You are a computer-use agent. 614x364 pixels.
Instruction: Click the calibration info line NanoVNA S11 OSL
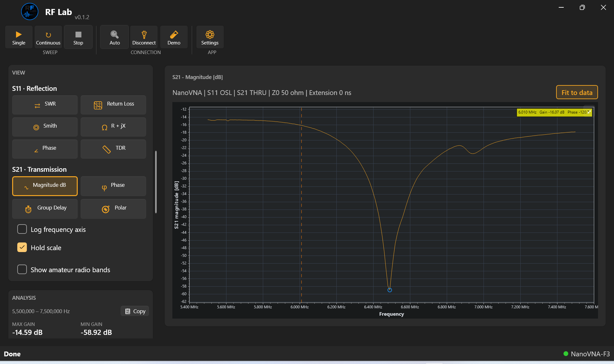(262, 93)
